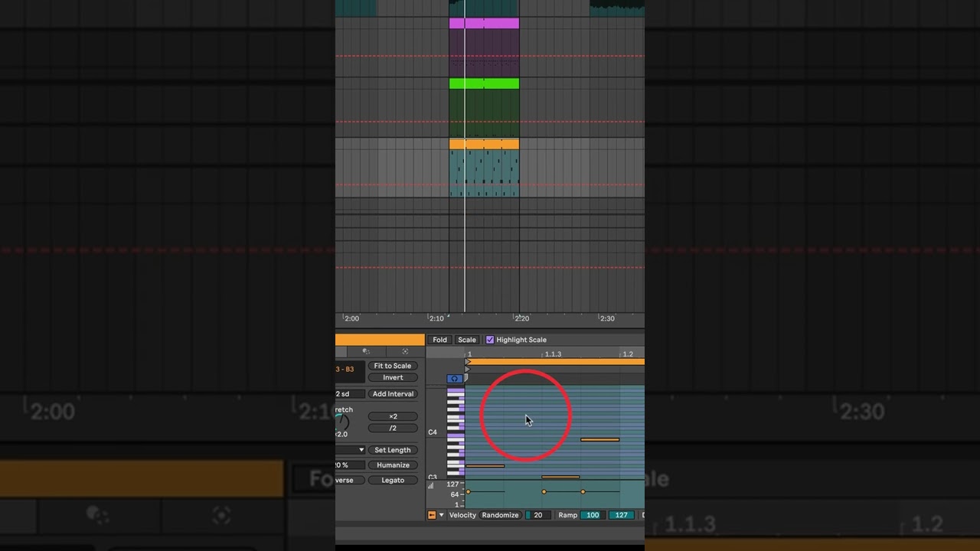The image size is (980, 551).
Task: Click the loop start triangle on orange brace
Action: 468,361
